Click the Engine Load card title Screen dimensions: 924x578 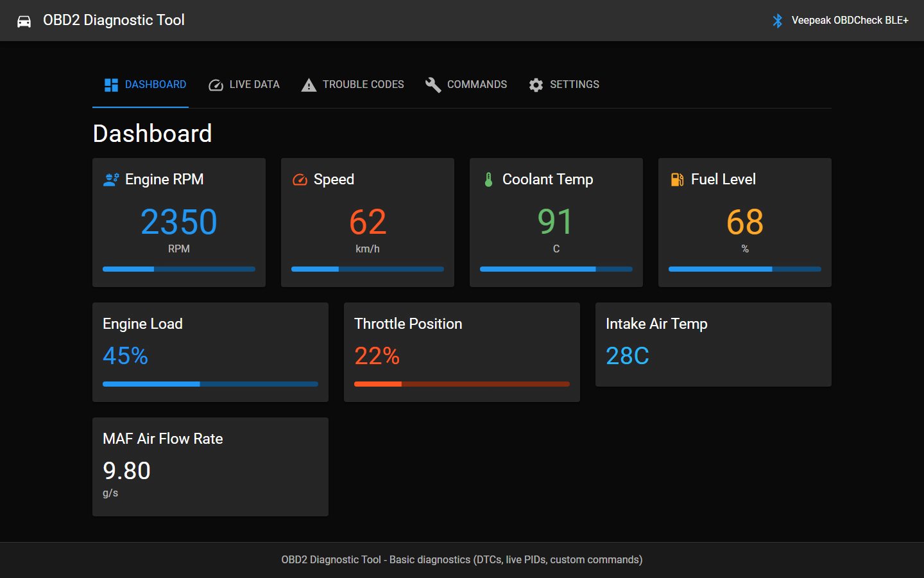[x=142, y=324]
